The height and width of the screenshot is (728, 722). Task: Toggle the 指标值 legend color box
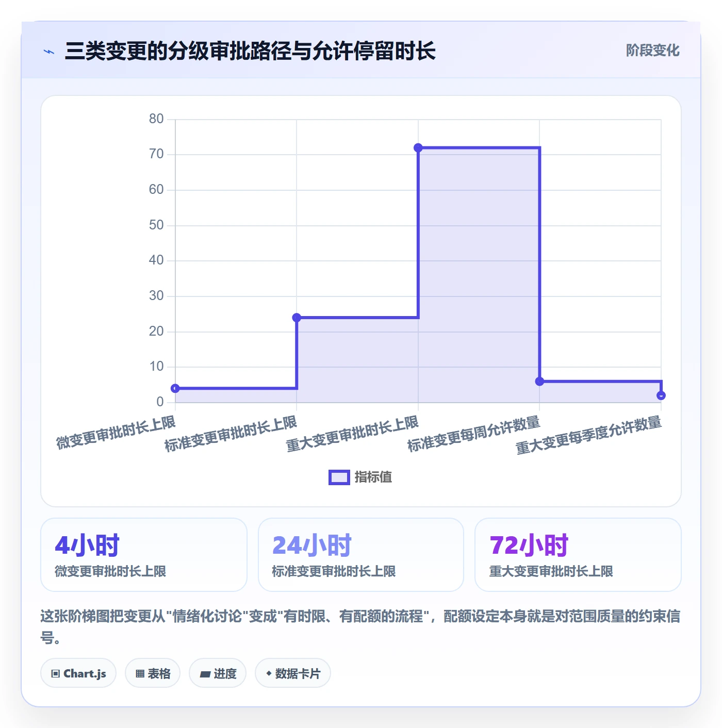[339, 477]
